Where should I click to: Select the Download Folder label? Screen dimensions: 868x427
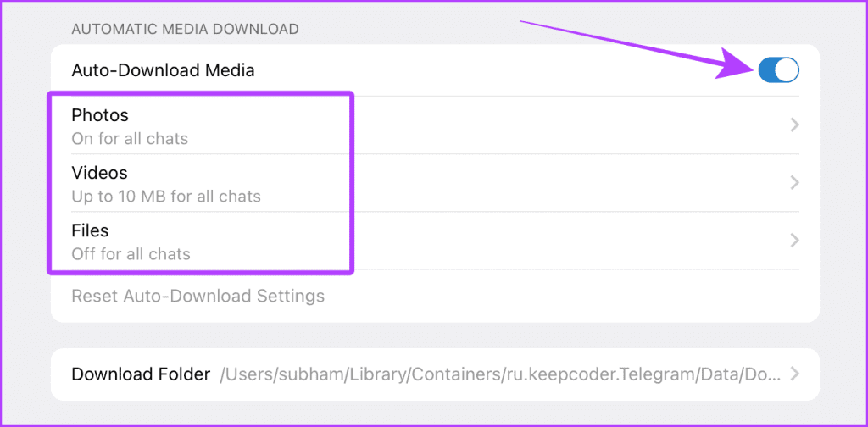[x=142, y=374]
